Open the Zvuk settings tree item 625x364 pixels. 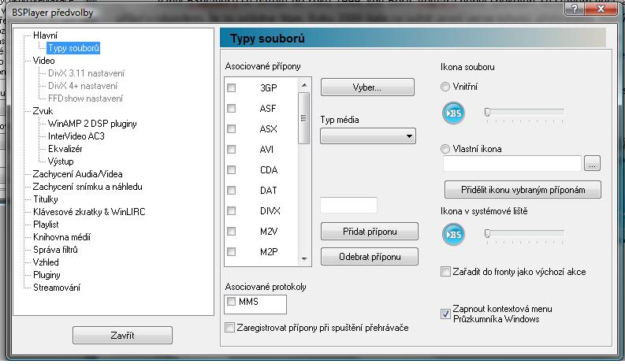43,111
